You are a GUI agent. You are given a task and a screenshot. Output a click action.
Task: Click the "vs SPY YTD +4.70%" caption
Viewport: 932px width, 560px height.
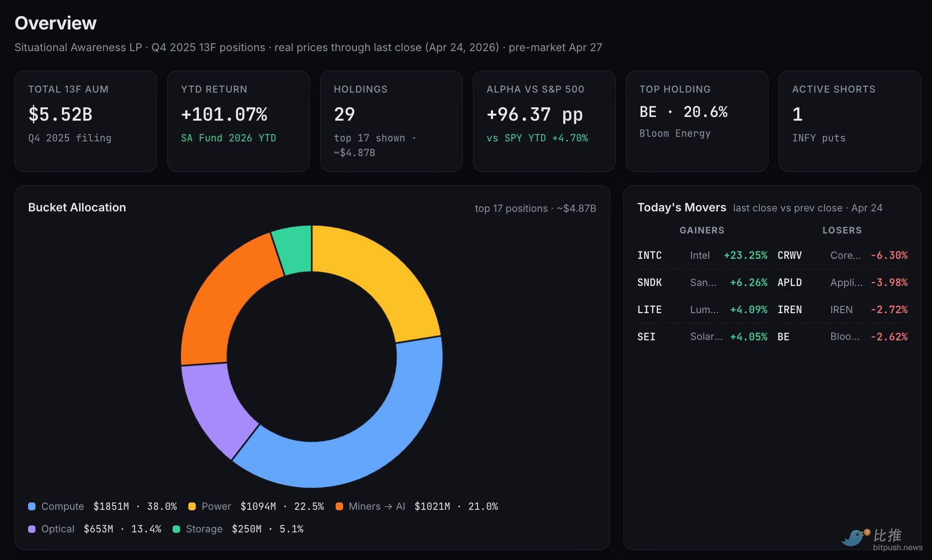(537, 138)
